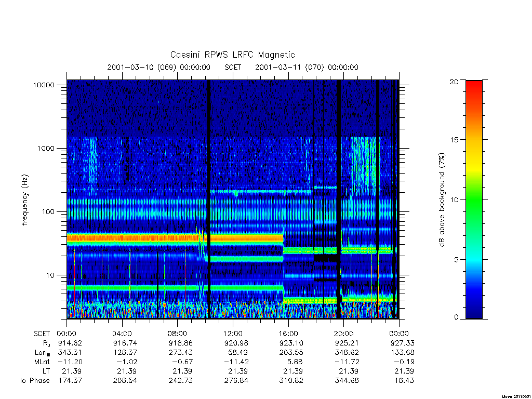Click the 10000 frequency tick label

pos(44,85)
